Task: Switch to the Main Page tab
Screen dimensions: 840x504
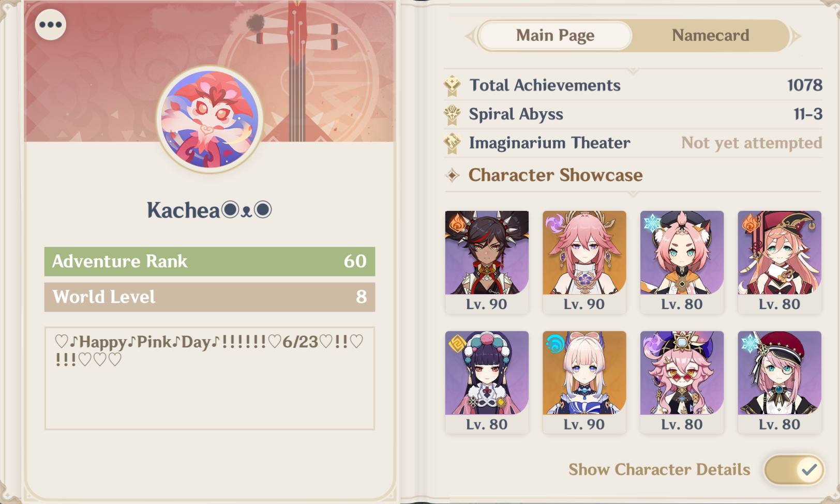Action: tap(556, 35)
